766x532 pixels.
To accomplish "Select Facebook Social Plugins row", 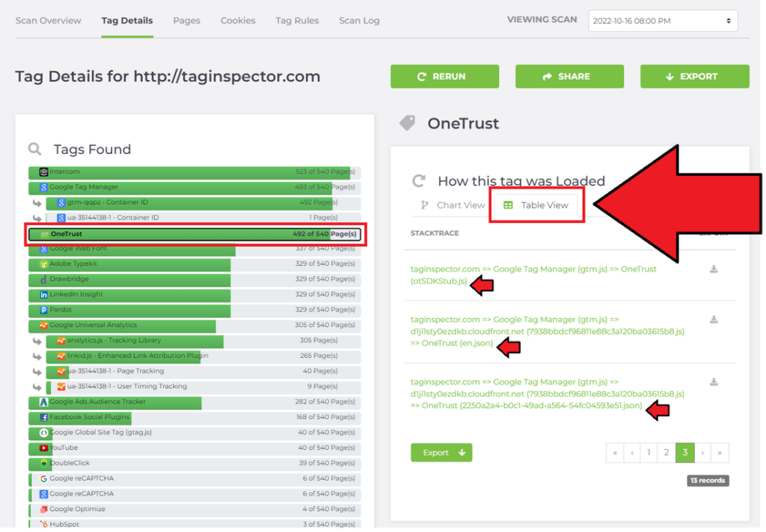I will [194, 418].
